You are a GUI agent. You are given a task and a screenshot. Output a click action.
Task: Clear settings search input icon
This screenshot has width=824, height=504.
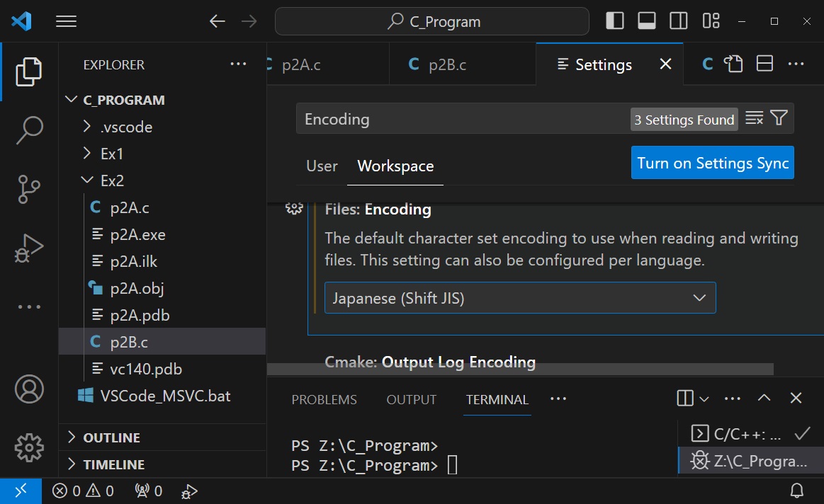(754, 118)
